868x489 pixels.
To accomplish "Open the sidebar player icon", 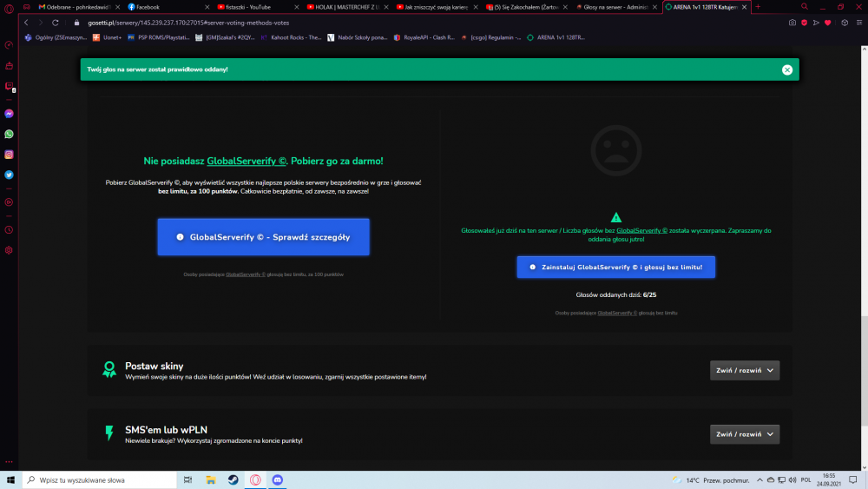I will 9,202.
